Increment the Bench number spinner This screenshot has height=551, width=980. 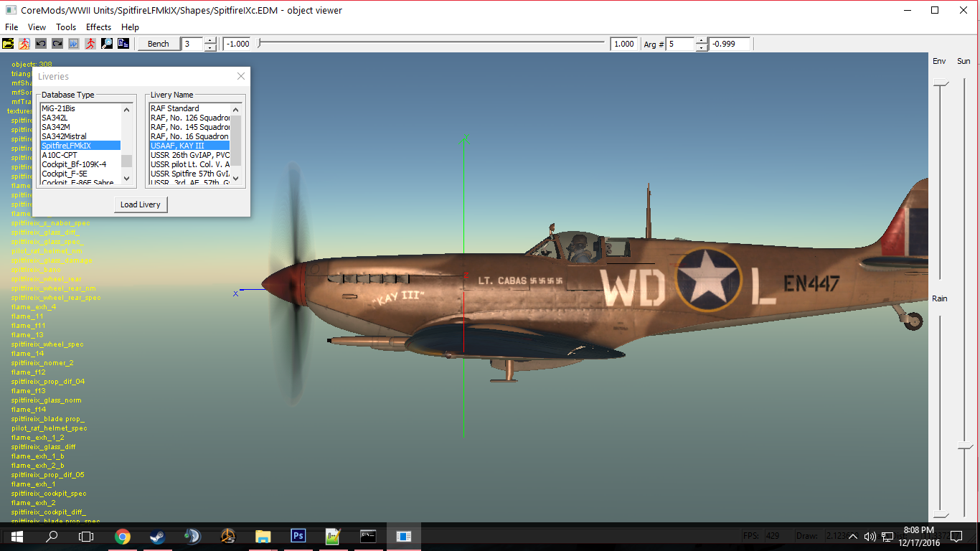210,40
